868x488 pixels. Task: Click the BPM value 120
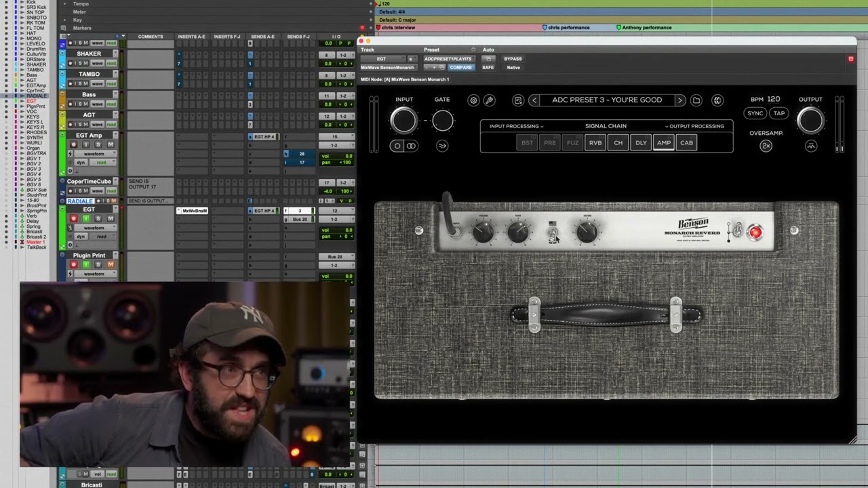point(774,99)
